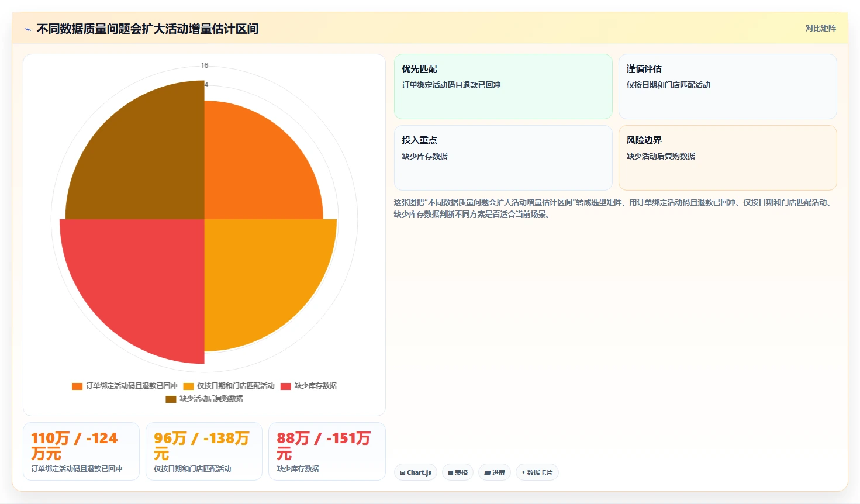860x504 pixels.
Task: Toggle the orange 订单绑定活动码且退款已回冲 legend swatch
Action: (x=77, y=386)
